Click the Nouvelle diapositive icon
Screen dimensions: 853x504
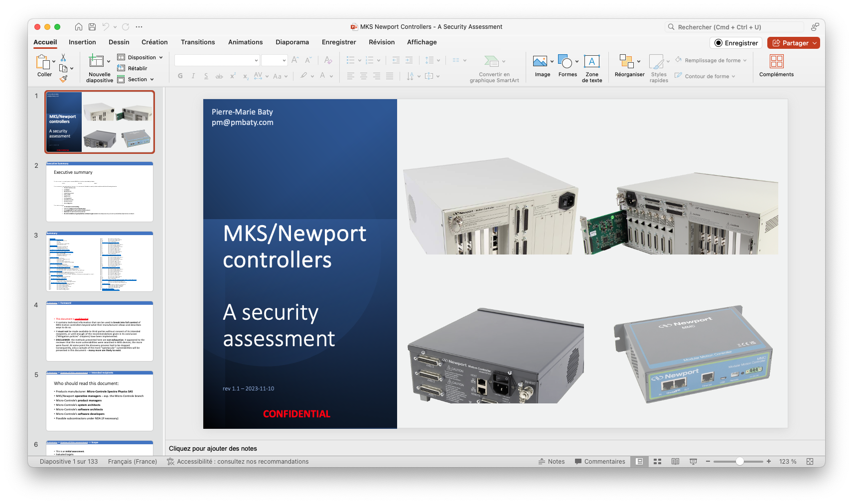96,62
